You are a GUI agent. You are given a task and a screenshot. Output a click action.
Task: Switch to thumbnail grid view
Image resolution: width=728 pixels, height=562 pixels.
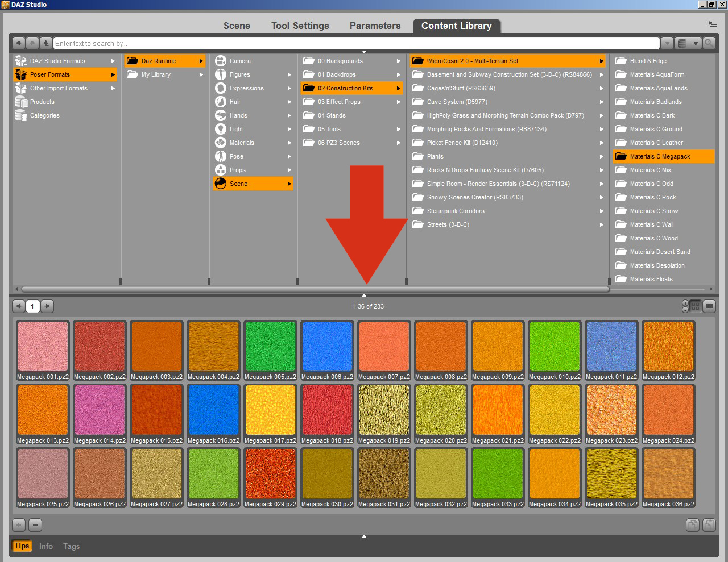[696, 306]
